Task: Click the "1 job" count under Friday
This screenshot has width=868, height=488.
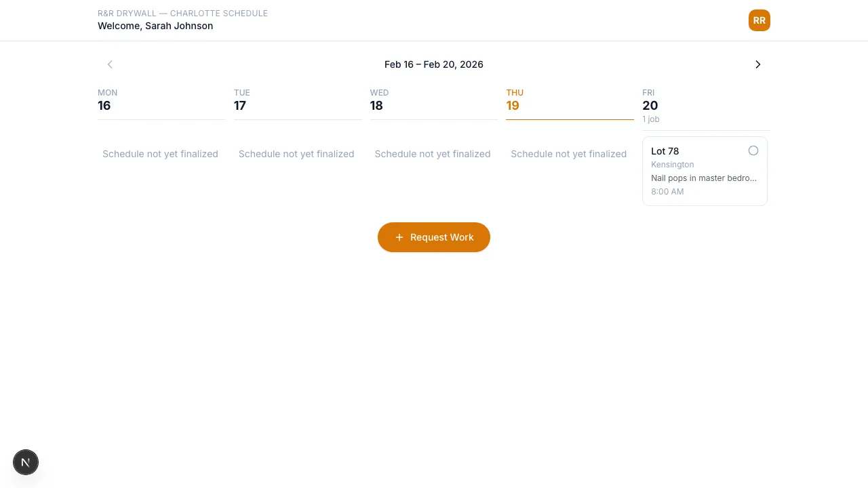Action: point(651,119)
